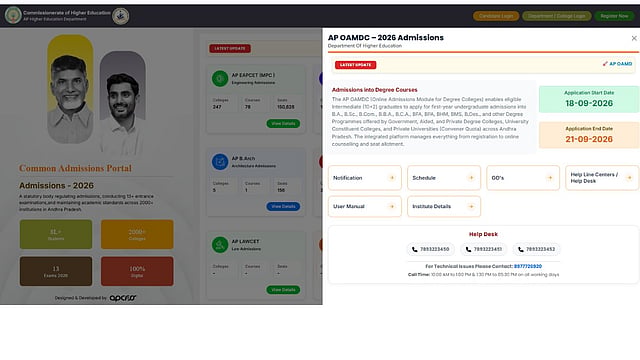Click the Register Now button
Screen dimensions: 640x360
coord(614,16)
